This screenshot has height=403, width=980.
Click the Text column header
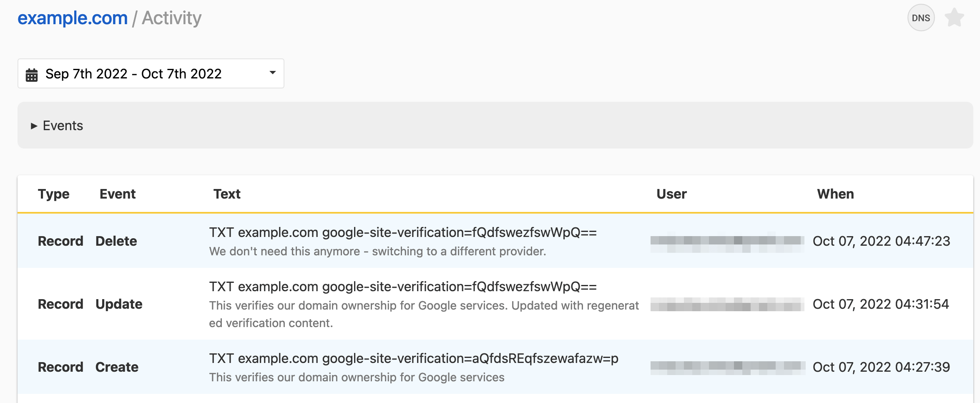(x=227, y=194)
